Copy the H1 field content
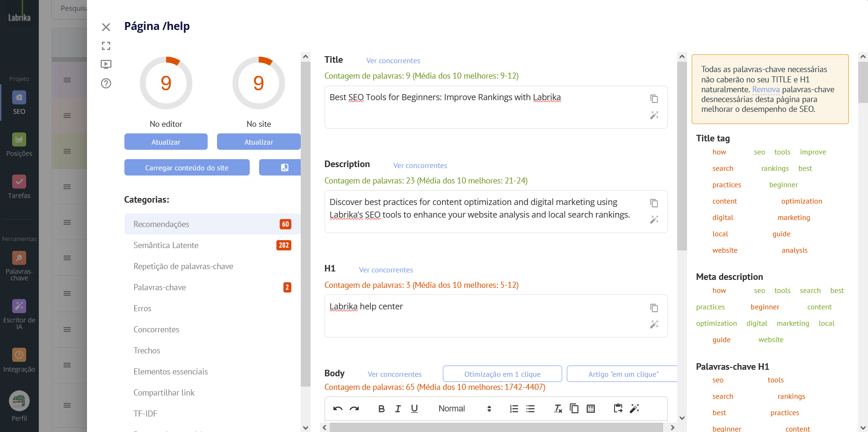 point(654,308)
